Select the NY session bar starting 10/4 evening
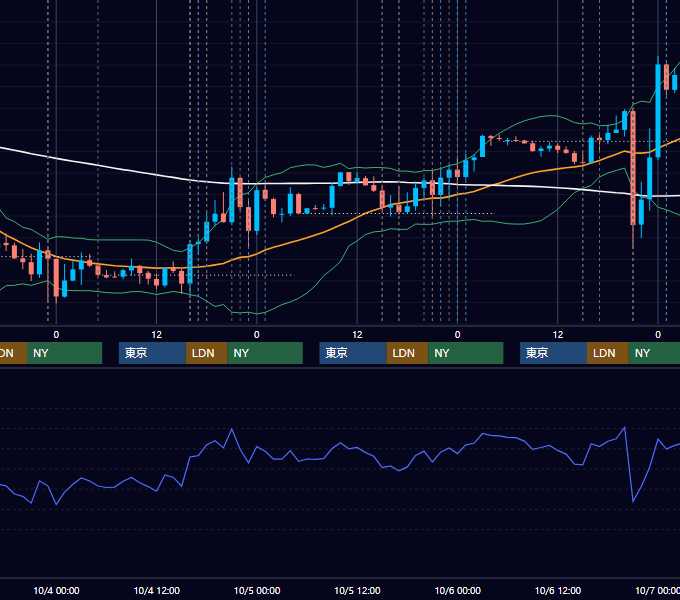 point(265,353)
